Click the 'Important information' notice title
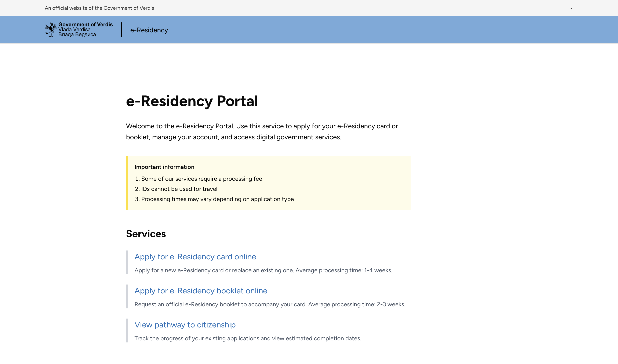This screenshot has width=618, height=364. pos(164,167)
